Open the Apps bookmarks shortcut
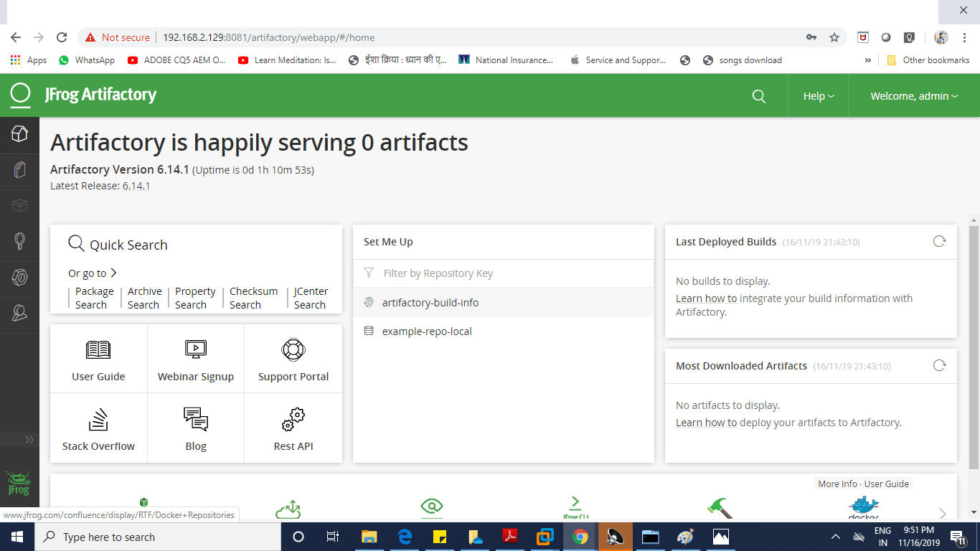 [x=29, y=60]
